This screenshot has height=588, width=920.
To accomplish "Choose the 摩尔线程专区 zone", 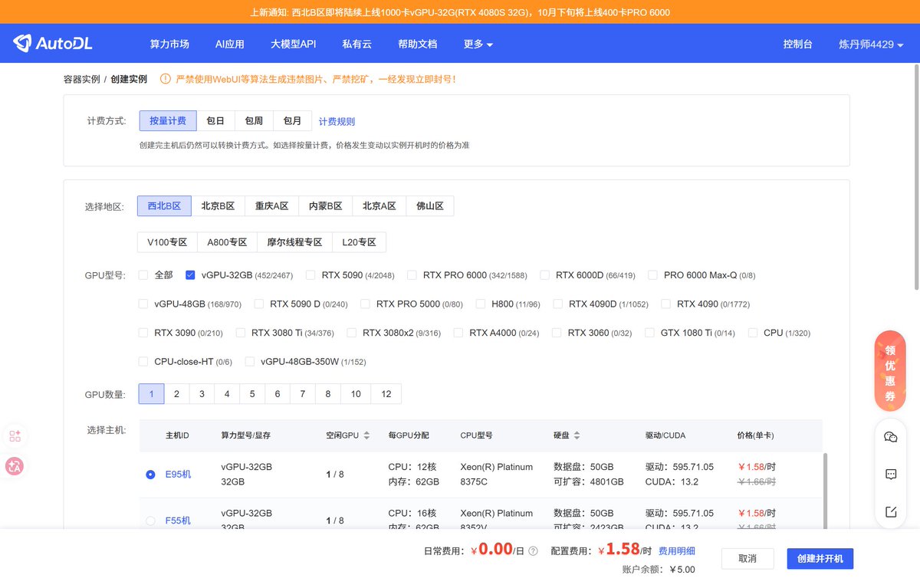I will pyautogui.click(x=294, y=242).
